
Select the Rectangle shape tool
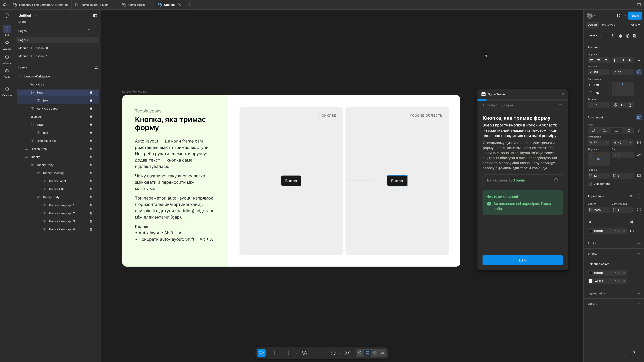click(x=290, y=353)
